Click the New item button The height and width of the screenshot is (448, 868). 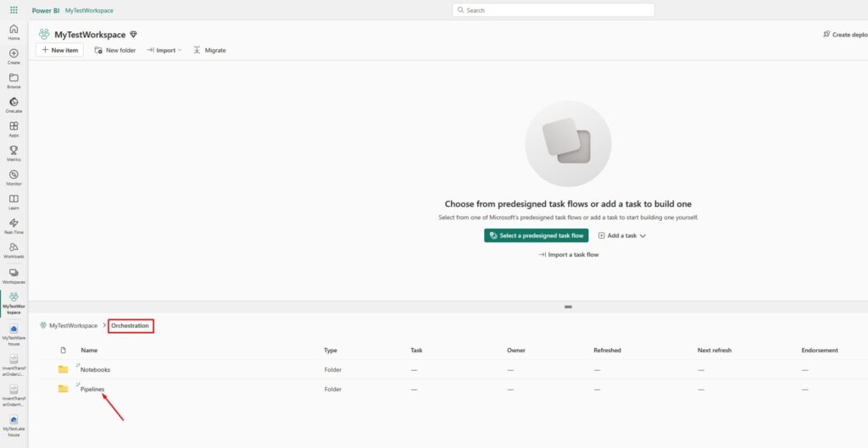pyautogui.click(x=60, y=50)
